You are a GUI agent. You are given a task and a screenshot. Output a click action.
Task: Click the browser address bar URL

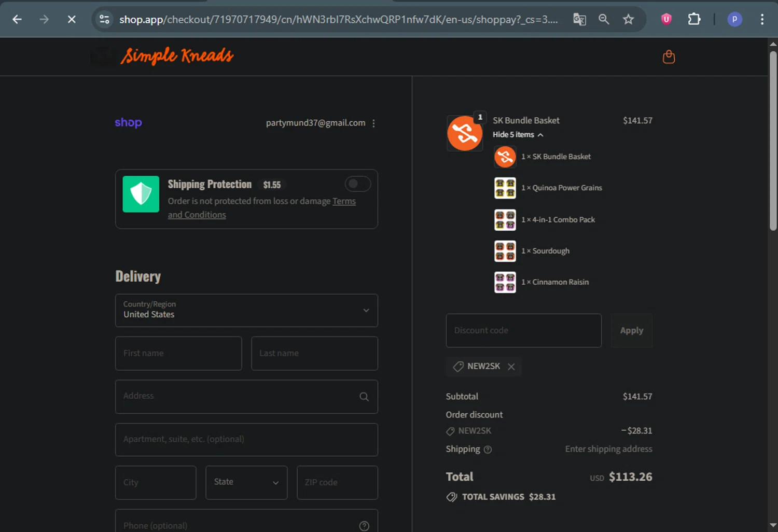339,19
